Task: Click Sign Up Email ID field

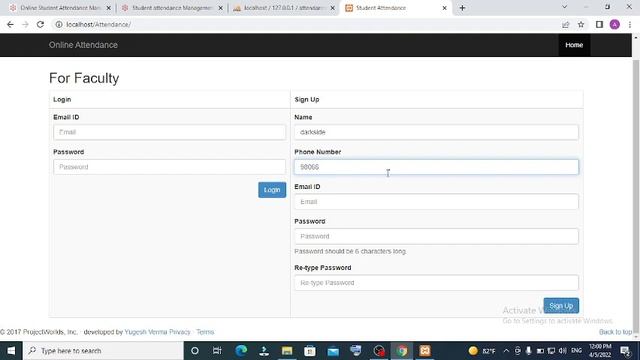Action: pyautogui.click(x=436, y=202)
